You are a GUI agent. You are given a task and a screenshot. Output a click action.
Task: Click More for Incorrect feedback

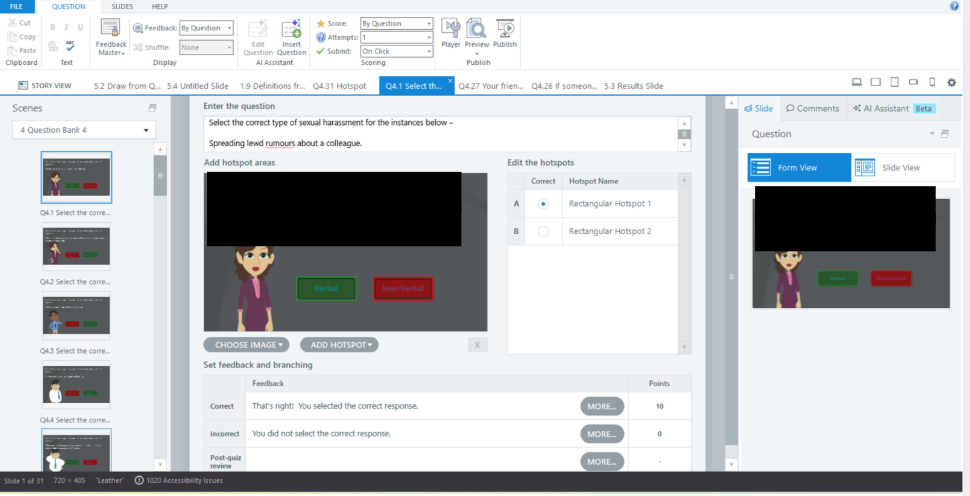coord(601,434)
